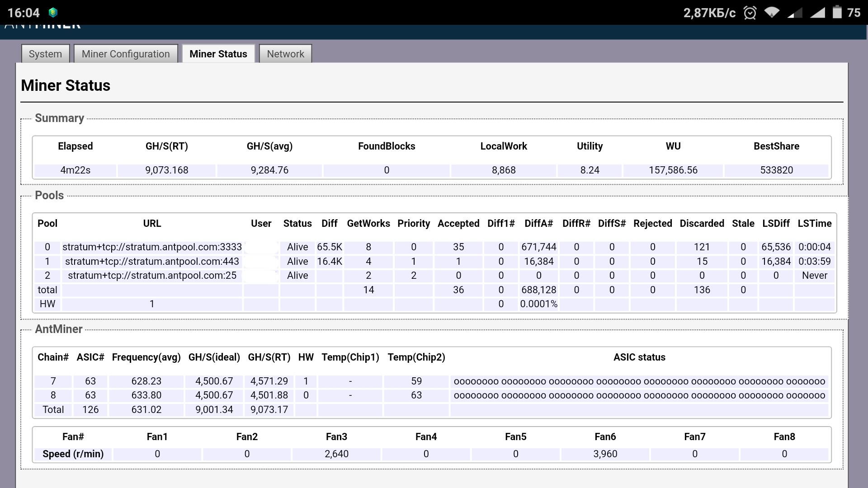
Task: Select Utility value 8.24
Action: 590,170
